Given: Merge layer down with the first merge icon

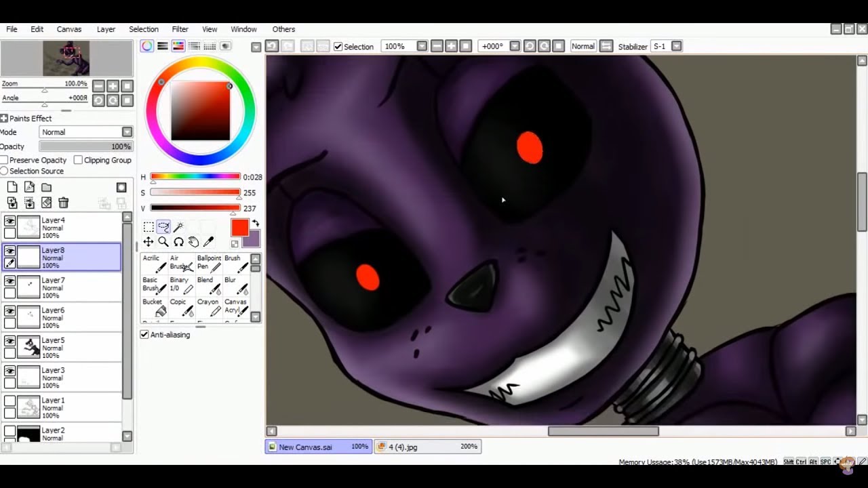Looking at the screenshot, I should coord(12,203).
